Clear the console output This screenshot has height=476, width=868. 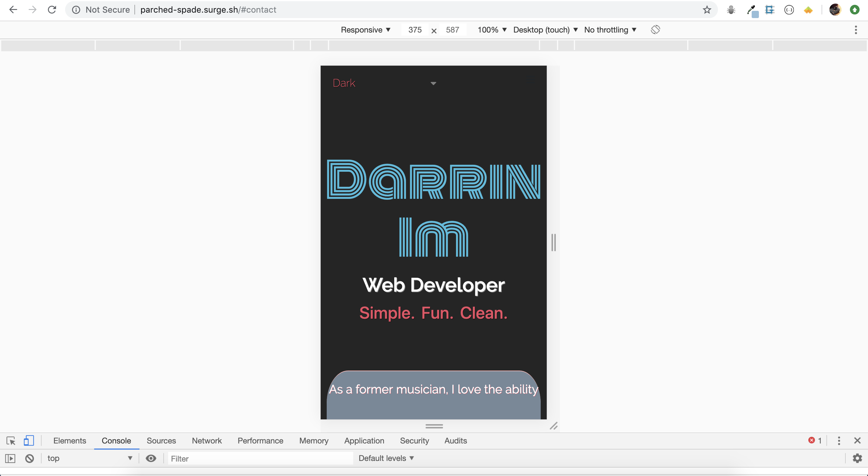tap(30, 459)
